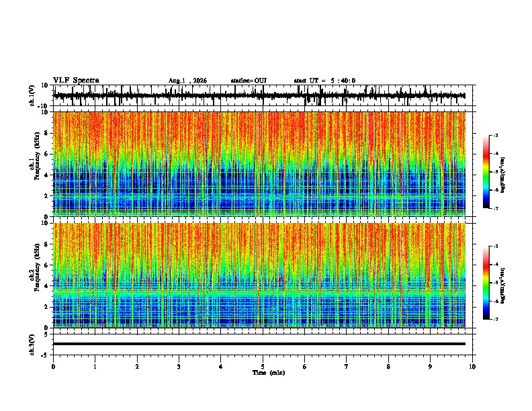Click the 'VLF Spectra' plot title

click(76, 81)
